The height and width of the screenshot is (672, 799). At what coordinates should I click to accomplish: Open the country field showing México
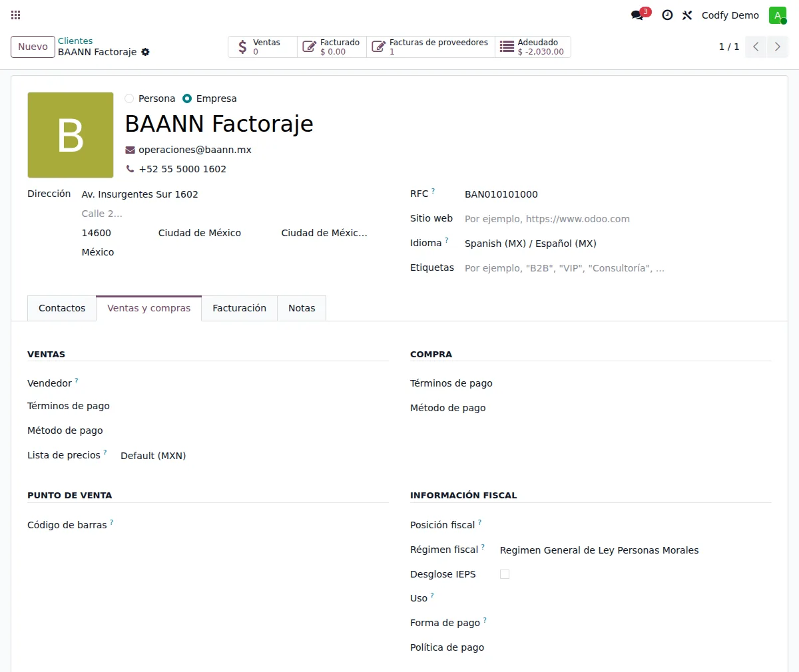tap(224, 252)
